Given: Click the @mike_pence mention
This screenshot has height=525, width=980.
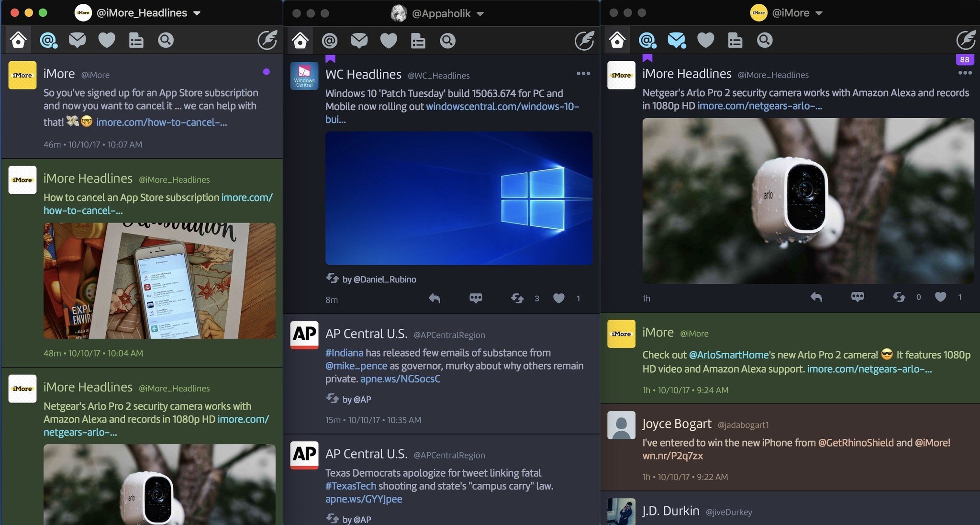Looking at the screenshot, I should [356, 366].
